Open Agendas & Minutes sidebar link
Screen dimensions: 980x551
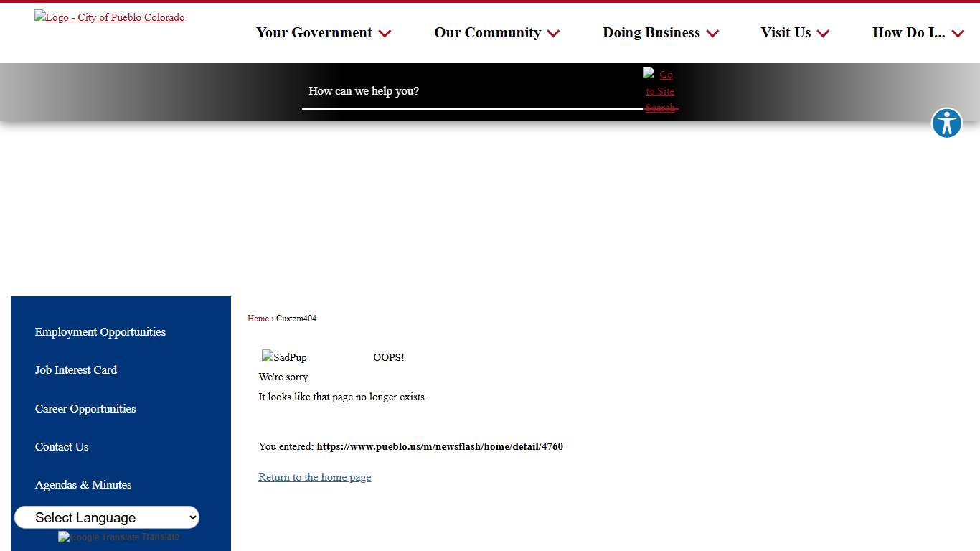click(x=83, y=485)
